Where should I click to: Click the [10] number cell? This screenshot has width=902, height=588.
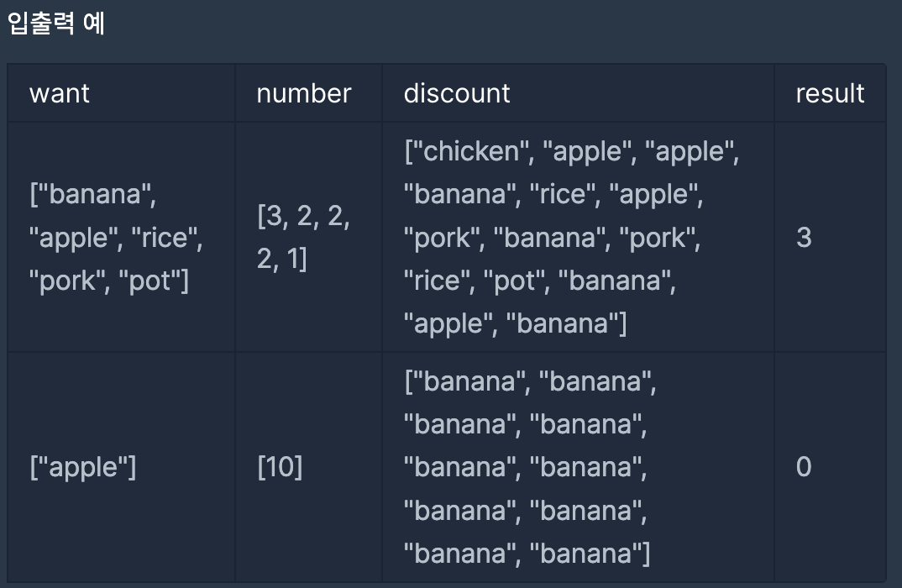click(x=279, y=467)
